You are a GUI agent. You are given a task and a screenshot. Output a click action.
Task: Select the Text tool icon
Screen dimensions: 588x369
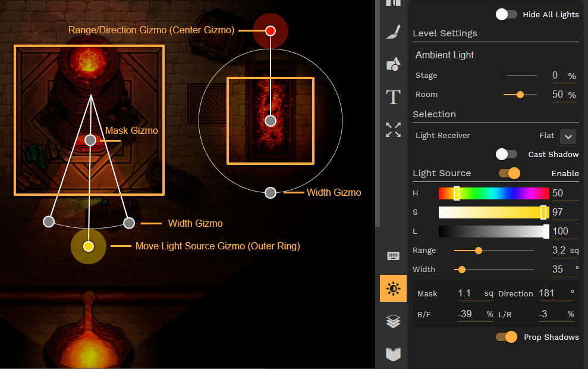(x=394, y=97)
